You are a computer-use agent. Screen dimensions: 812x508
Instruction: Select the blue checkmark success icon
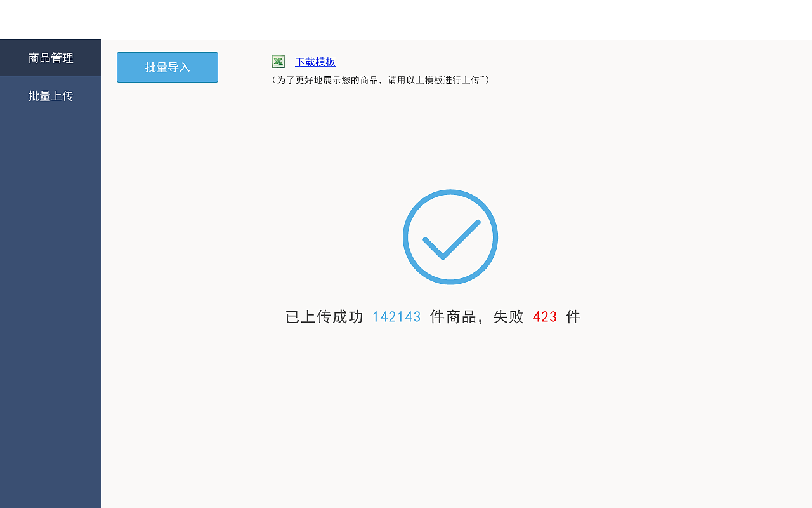[x=450, y=237]
